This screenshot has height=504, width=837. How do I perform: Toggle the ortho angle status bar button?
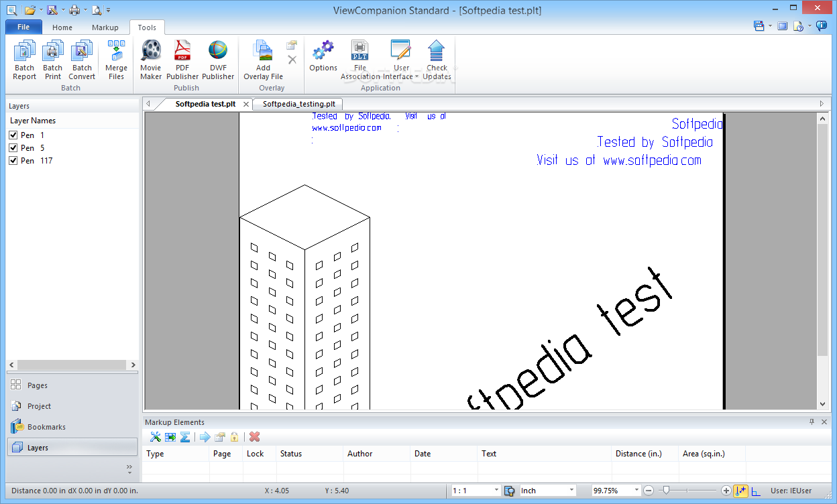[757, 491]
